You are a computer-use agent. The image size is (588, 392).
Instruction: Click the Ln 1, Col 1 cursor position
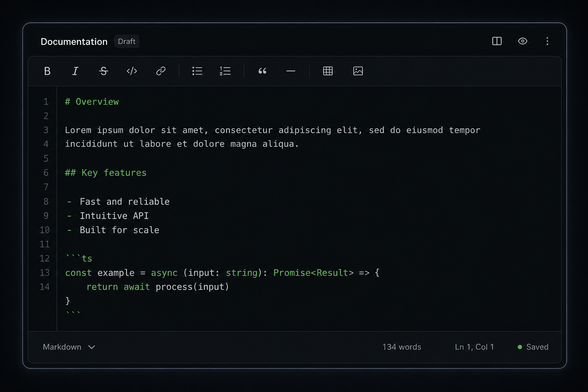(474, 347)
